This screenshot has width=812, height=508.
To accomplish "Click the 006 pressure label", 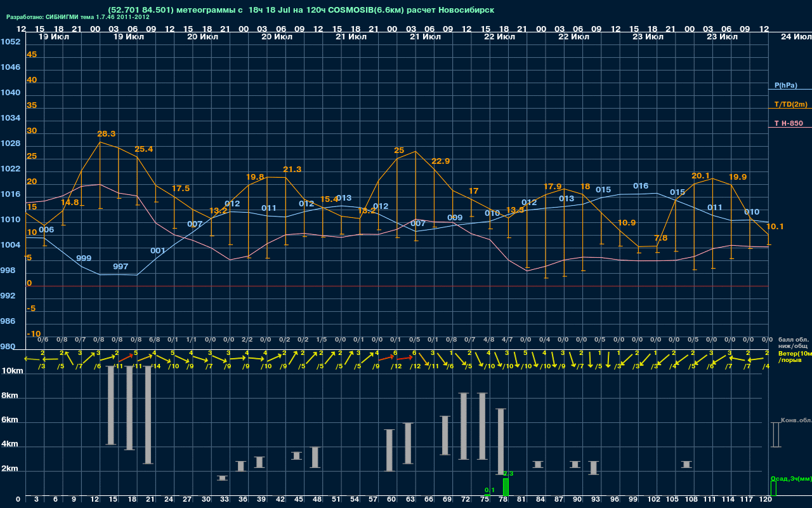I will tap(46, 230).
